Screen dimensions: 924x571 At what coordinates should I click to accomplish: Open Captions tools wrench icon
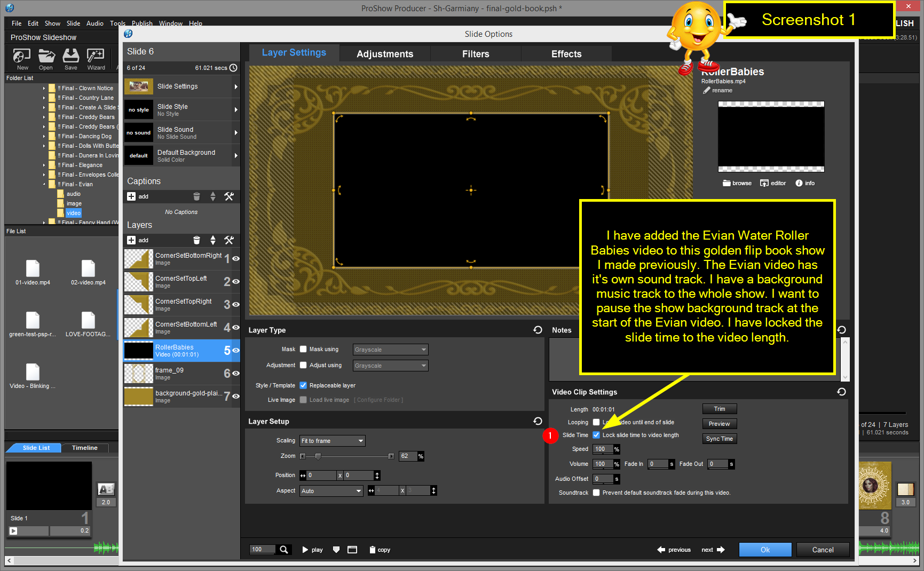coord(229,196)
